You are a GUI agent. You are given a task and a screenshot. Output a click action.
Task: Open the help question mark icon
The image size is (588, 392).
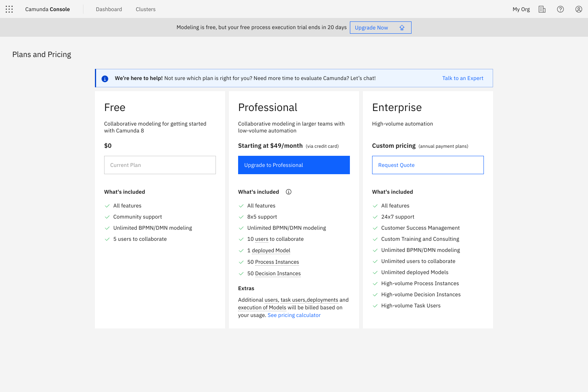560,9
